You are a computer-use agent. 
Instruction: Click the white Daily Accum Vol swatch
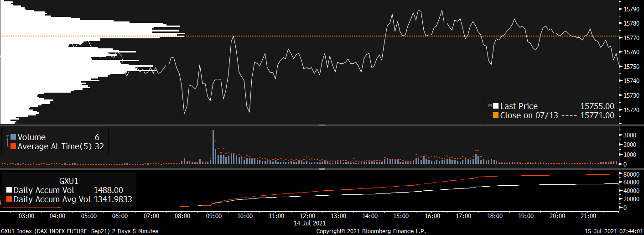[x=9, y=190]
